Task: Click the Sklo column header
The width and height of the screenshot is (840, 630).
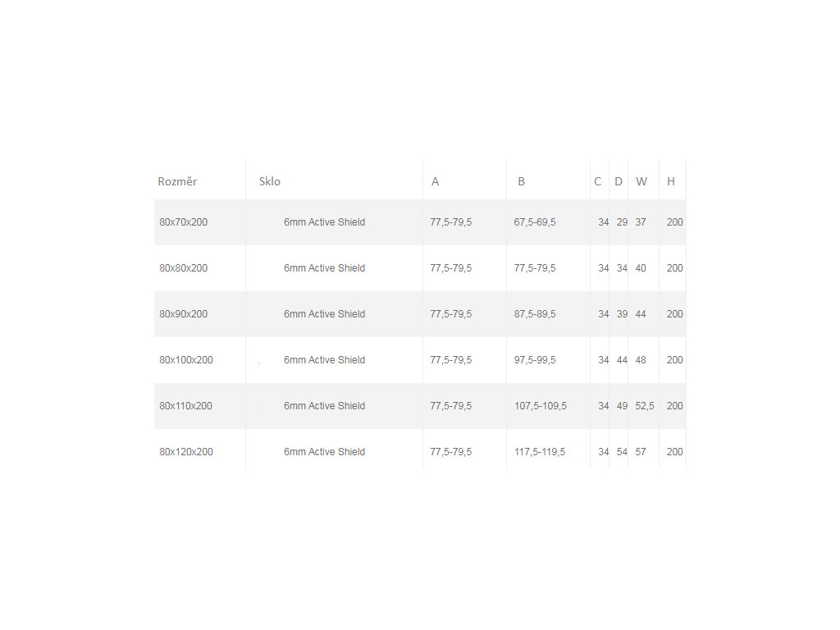Action: coord(269,181)
